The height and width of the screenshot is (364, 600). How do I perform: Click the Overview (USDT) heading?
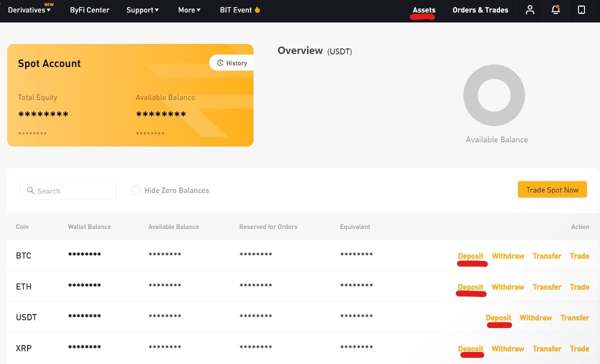(314, 50)
